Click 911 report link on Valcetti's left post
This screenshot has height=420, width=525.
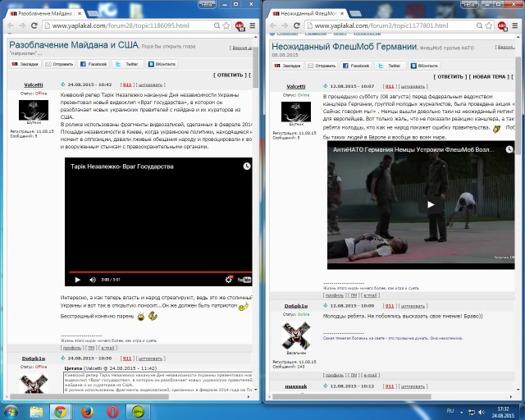click(127, 84)
